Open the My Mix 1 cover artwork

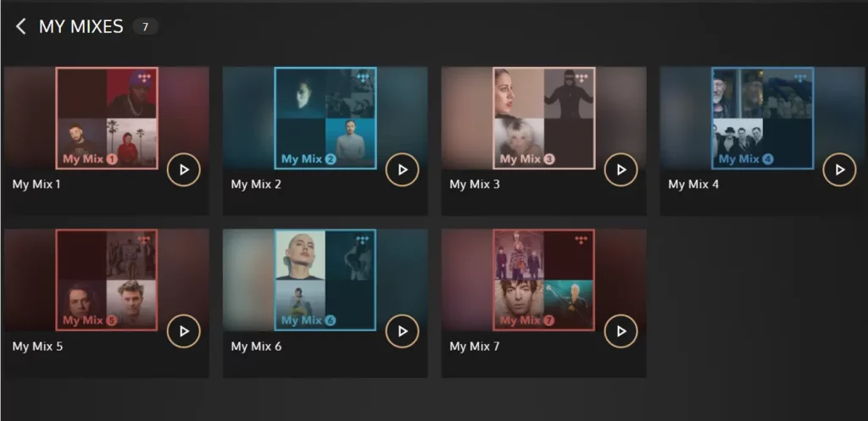coord(107,119)
